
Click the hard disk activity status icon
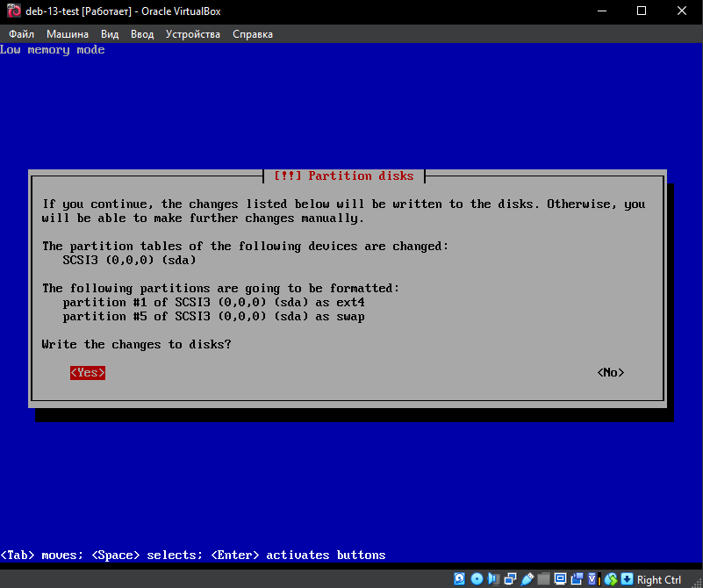click(459, 579)
